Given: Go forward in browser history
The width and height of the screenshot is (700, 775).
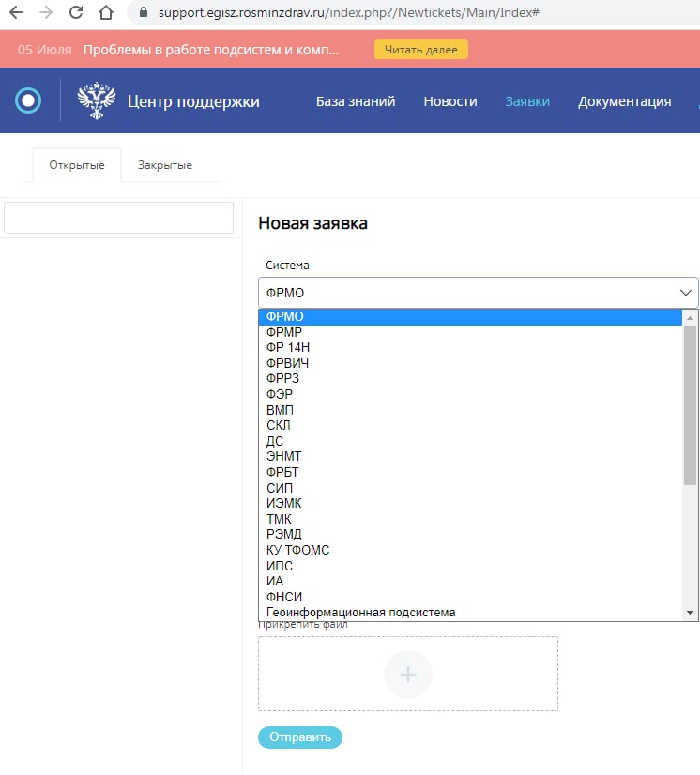Looking at the screenshot, I should pos(46,12).
